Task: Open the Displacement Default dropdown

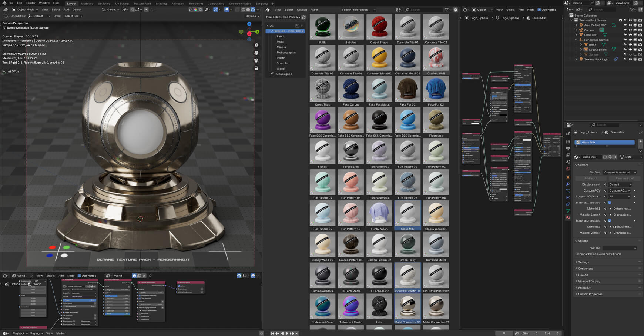Action: 620,184
